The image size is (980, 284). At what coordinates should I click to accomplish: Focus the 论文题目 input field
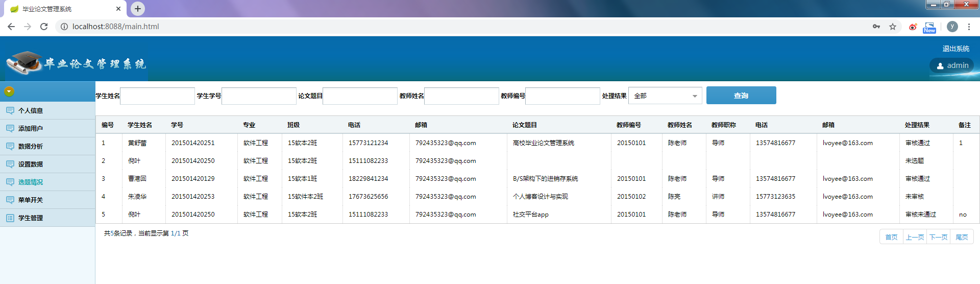[x=360, y=96]
